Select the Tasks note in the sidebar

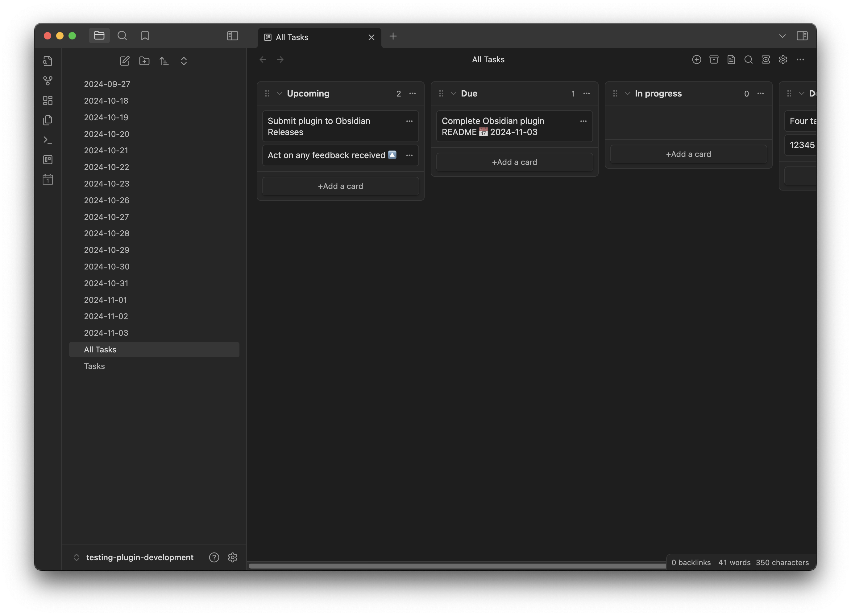pyautogui.click(x=94, y=366)
